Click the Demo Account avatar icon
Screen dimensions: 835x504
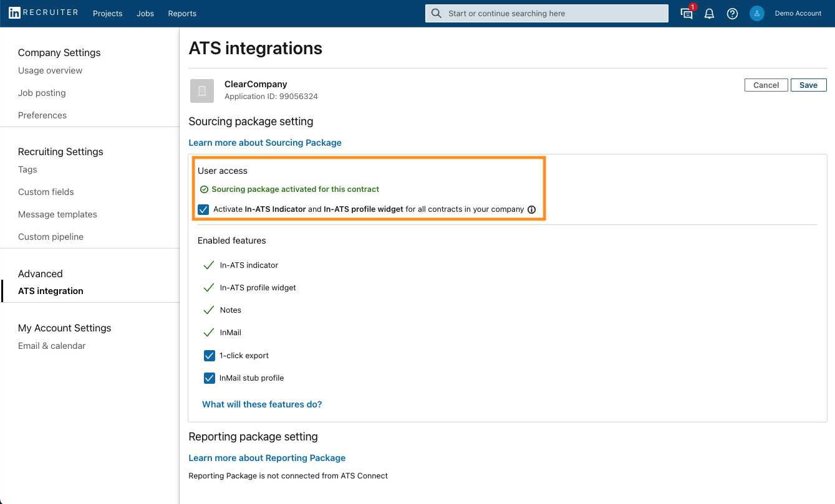(x=757, y=14)
